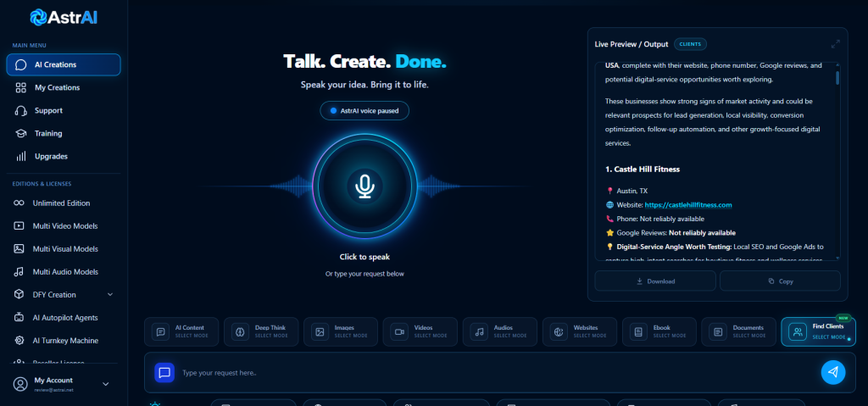Copy the live preview output
Viewport: 868px width, 406px height.
[x=780, y=281]
